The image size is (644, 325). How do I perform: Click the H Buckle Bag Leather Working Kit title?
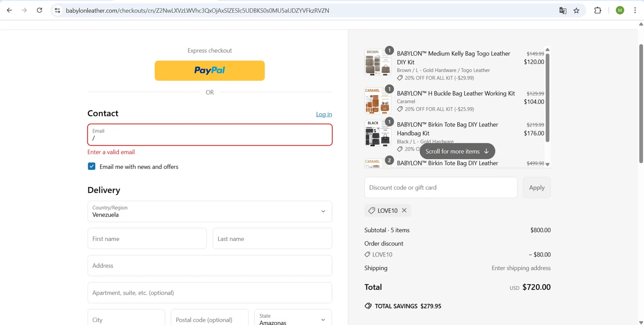pos(456,93)
